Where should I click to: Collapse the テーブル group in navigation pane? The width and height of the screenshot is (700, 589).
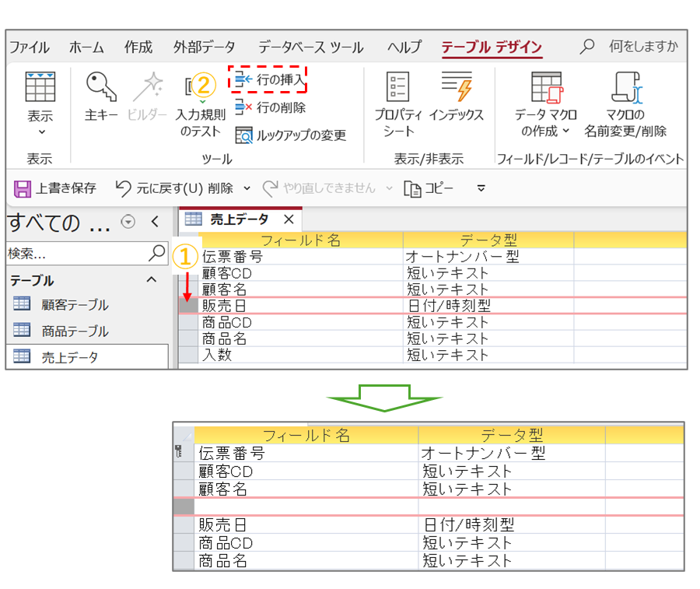[x=151, y=280]
